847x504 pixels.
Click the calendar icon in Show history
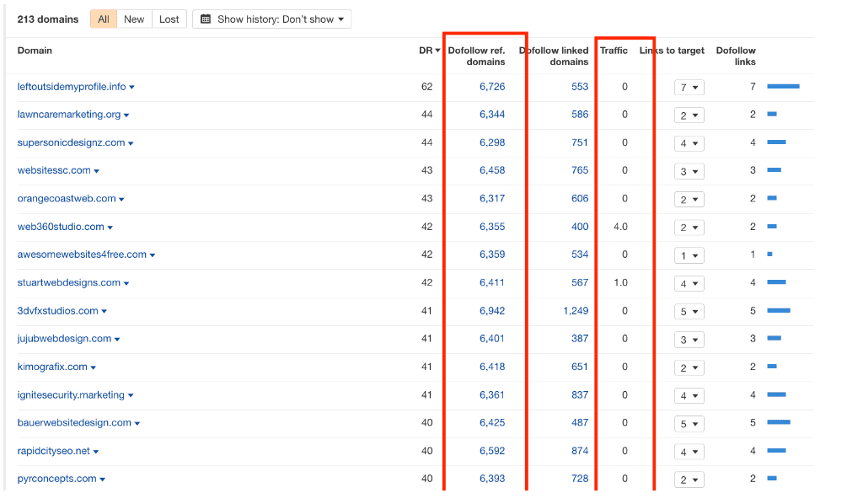[x=206, y=19]
